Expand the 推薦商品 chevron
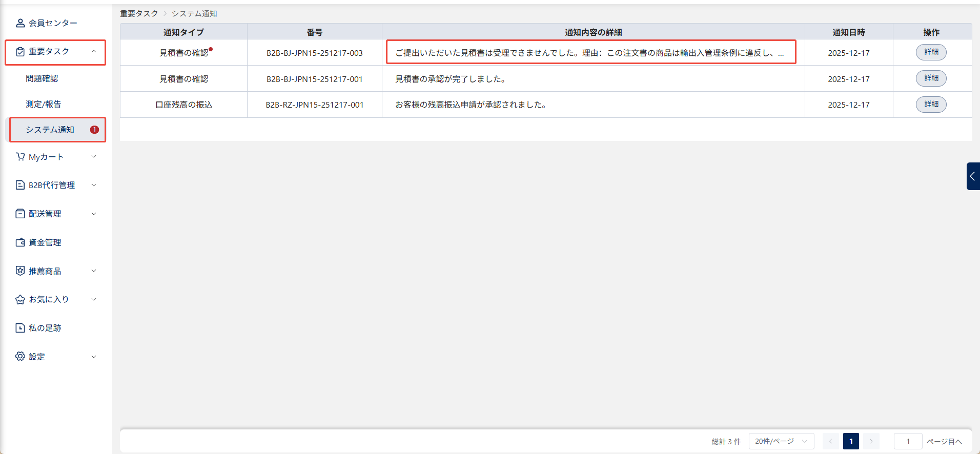 (x=94, y=271)
